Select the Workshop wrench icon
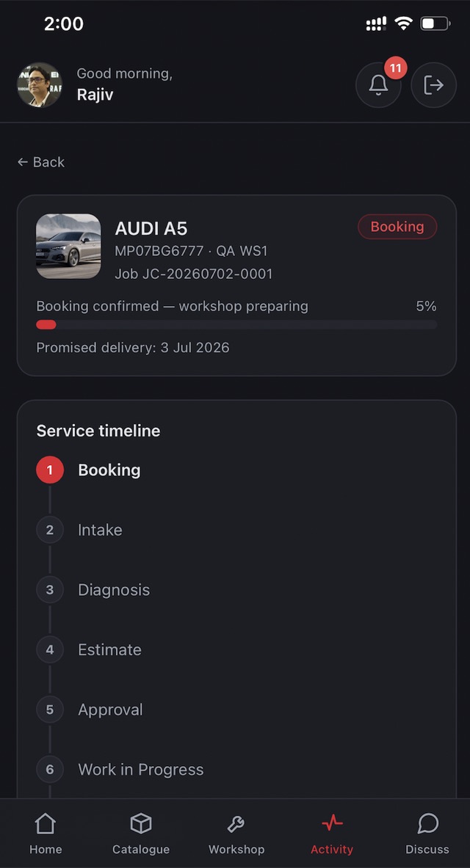Screen dimensions: 470x868 click(236, 824)
